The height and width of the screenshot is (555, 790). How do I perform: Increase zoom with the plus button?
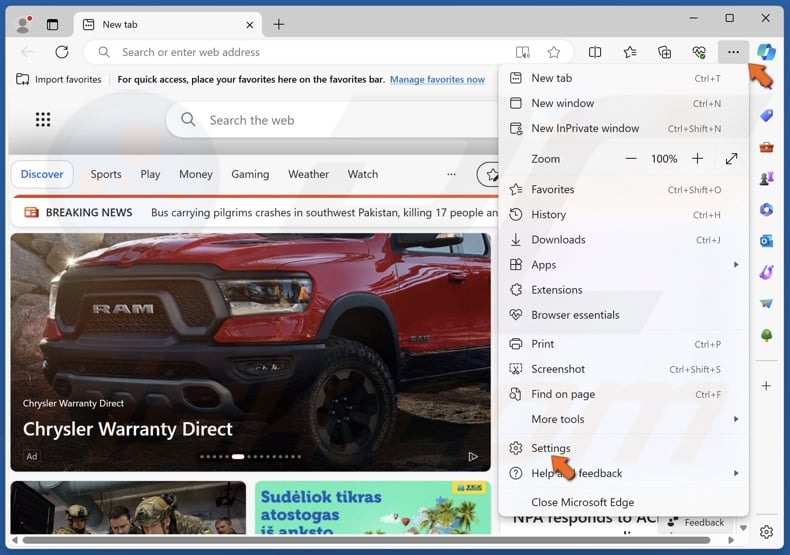[697, 159]
